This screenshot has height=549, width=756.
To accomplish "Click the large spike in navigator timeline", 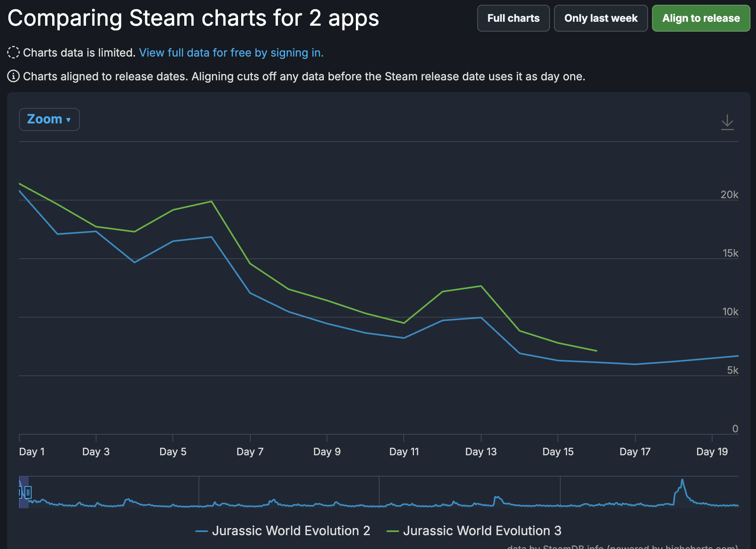I will (x=682, y=481).
